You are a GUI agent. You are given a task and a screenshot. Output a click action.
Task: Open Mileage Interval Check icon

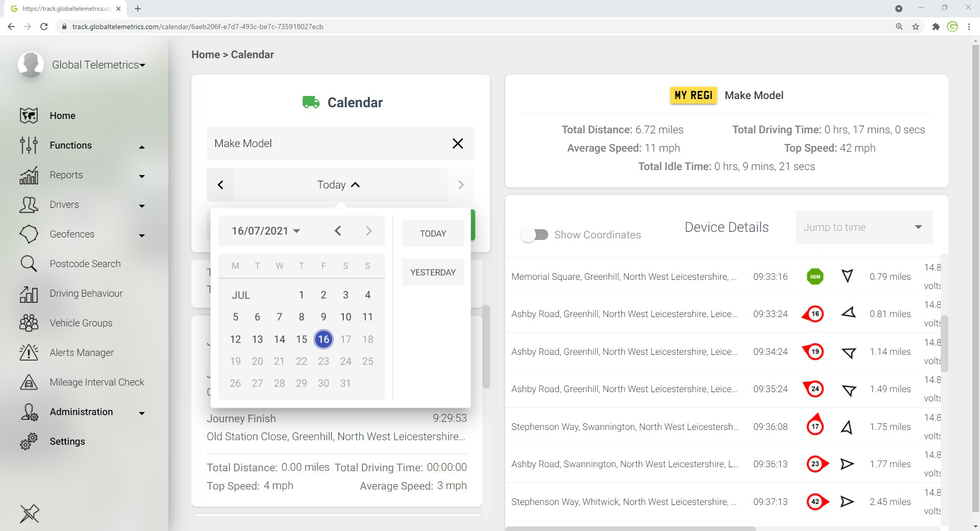coord(29,382)
